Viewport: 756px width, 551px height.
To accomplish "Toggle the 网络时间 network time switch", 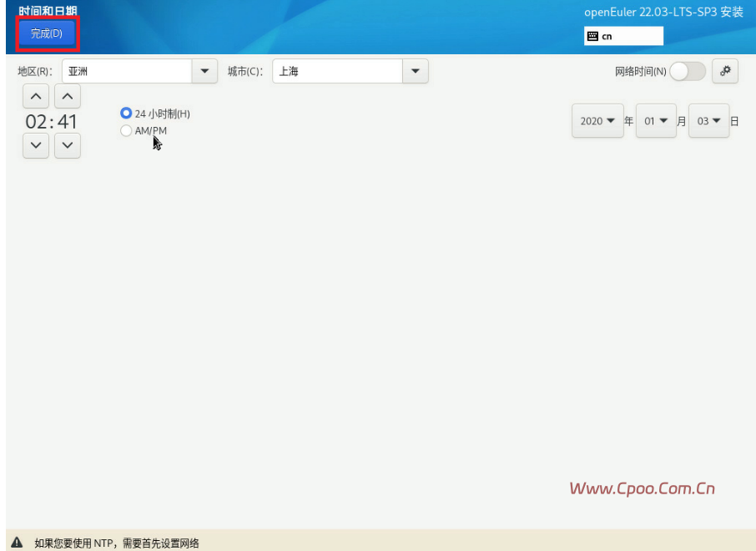I will tap(688, 72).
